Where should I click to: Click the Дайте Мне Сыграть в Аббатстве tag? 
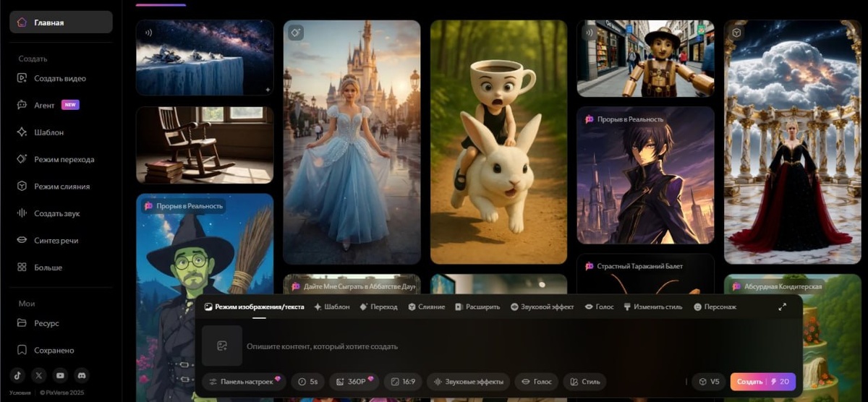point(352,286)
